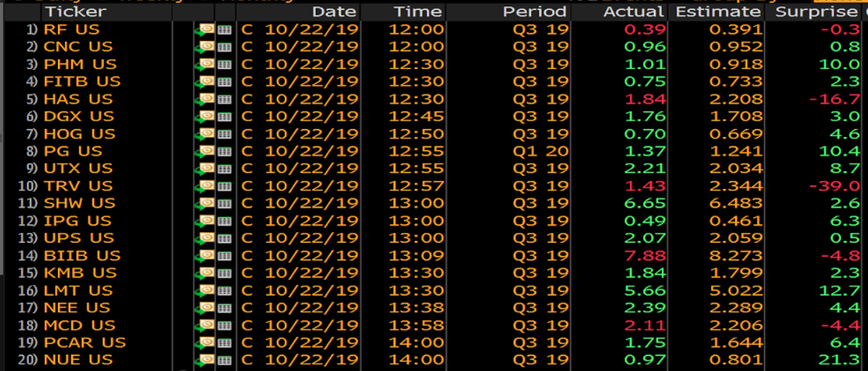The width and height of the screenshot is (868, 371).
Task: Click the news icon for FITB US
Action: pos(204,82)
